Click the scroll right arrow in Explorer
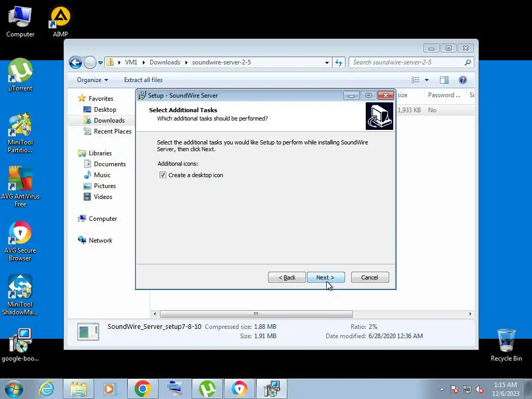 coord(470,314)
